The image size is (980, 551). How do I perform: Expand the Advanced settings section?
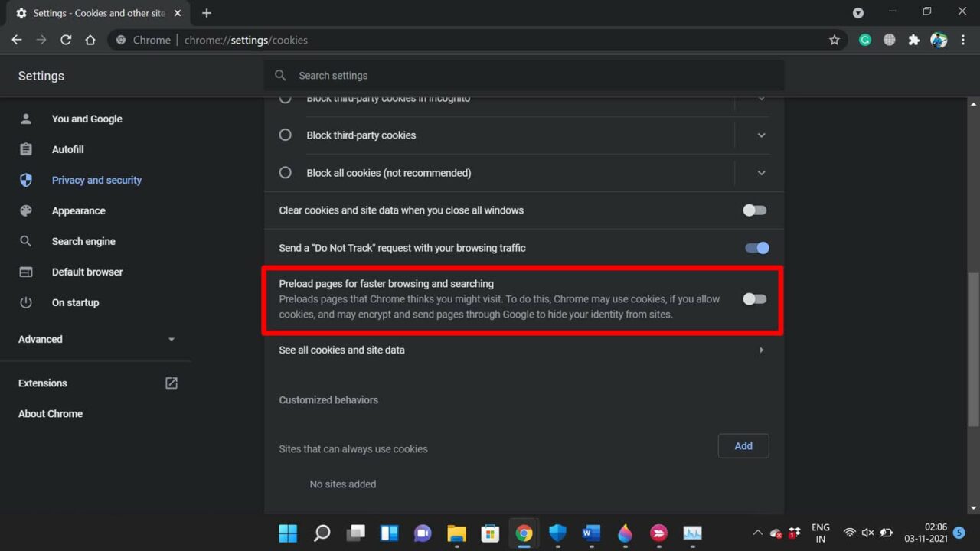(96, 339)
